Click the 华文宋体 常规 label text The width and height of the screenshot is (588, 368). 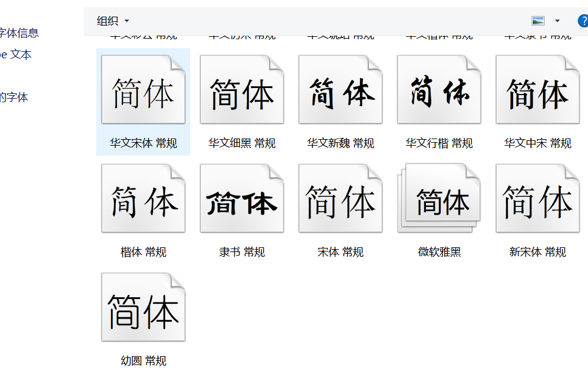(x=143, y=143)
